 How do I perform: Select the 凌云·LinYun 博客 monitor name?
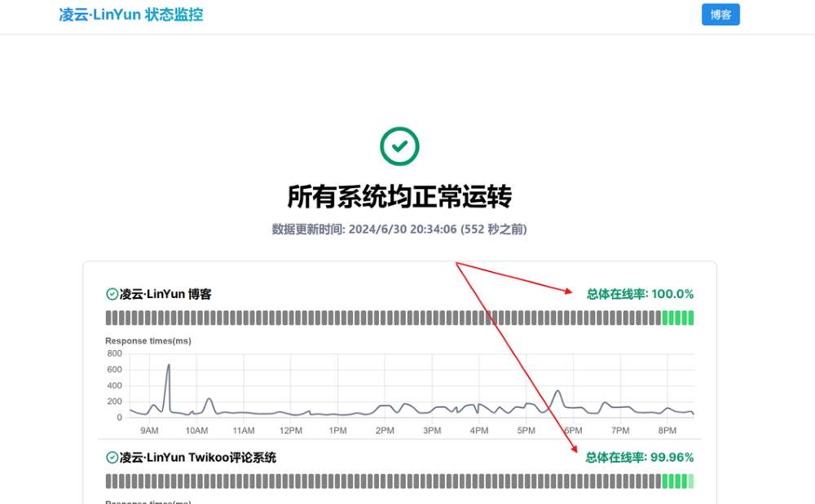pyautogui.click(x=165, y=294)
